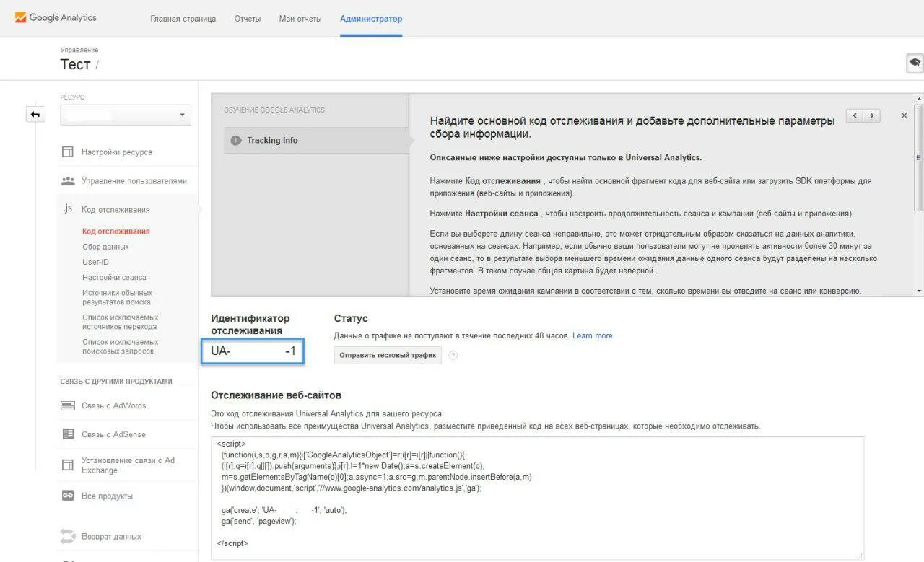Click Отправить тестовый трафик button
924x562 pixels.
pos(388,355)
